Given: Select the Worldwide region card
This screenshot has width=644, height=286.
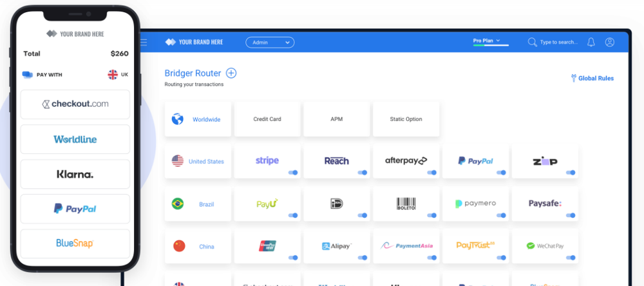Looking at the screenshot, I should 198,119.
